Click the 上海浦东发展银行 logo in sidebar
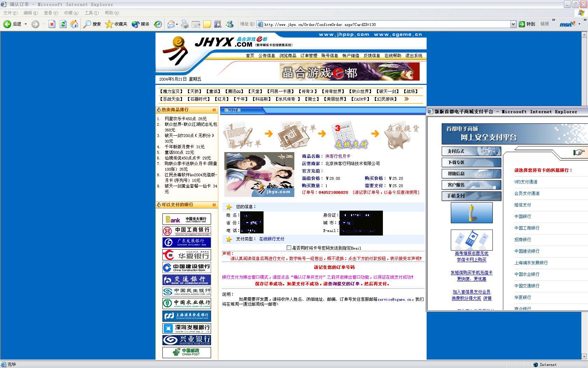Viewport: 588px width, 368px height. point(187,316)
